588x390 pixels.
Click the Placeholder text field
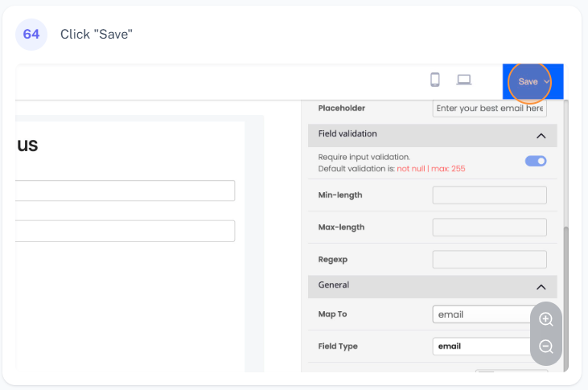[489, 109]
